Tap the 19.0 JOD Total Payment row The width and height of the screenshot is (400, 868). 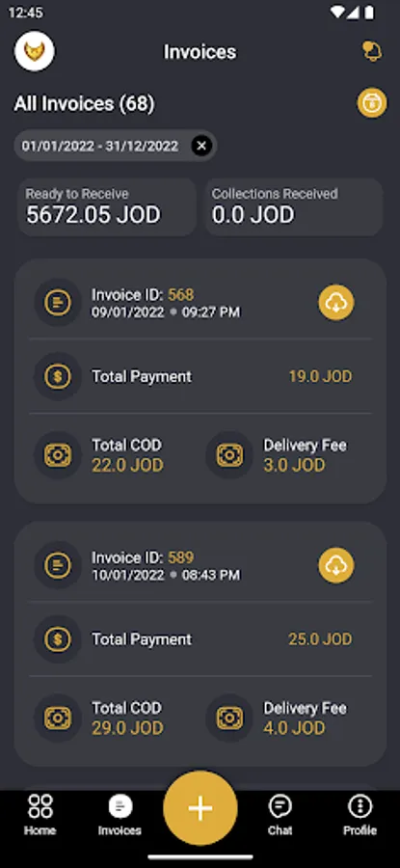click(x=200, y=376)
